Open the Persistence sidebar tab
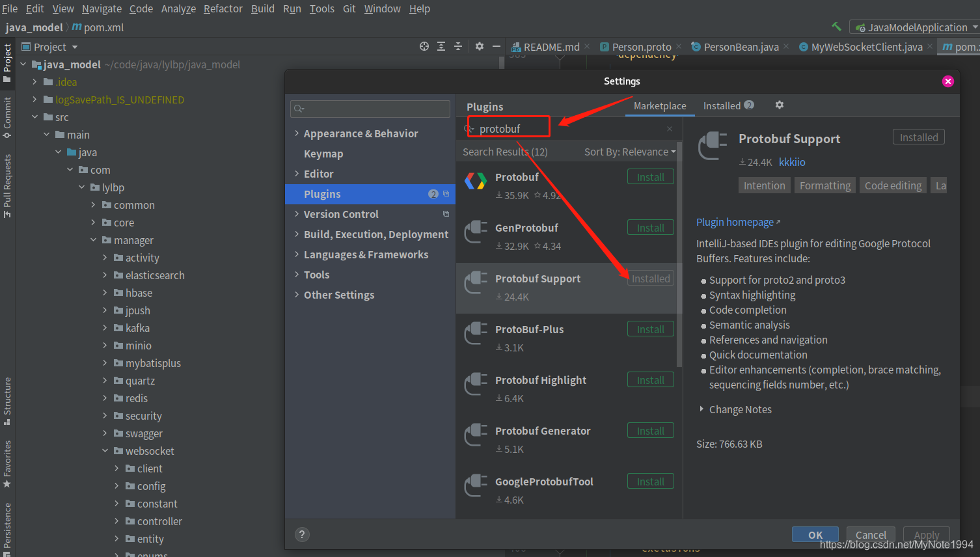Viewport: 980px width, 557px height. point(7,528)
